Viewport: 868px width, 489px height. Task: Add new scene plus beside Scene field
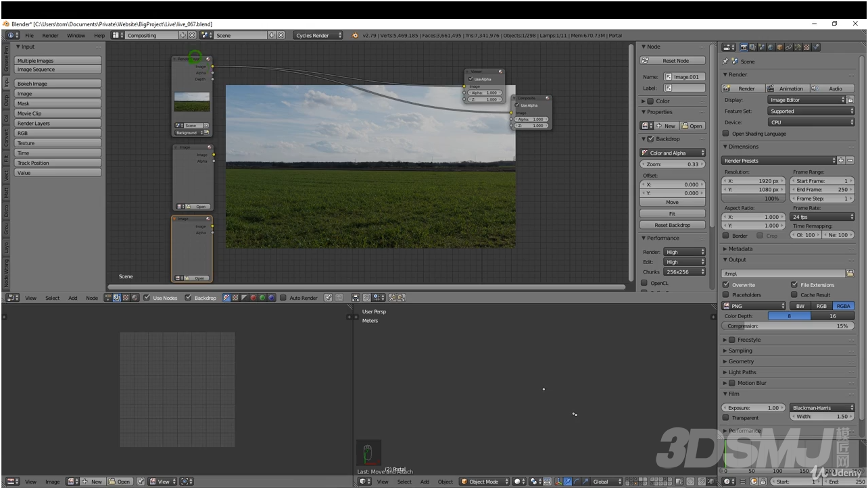[272, 35]
